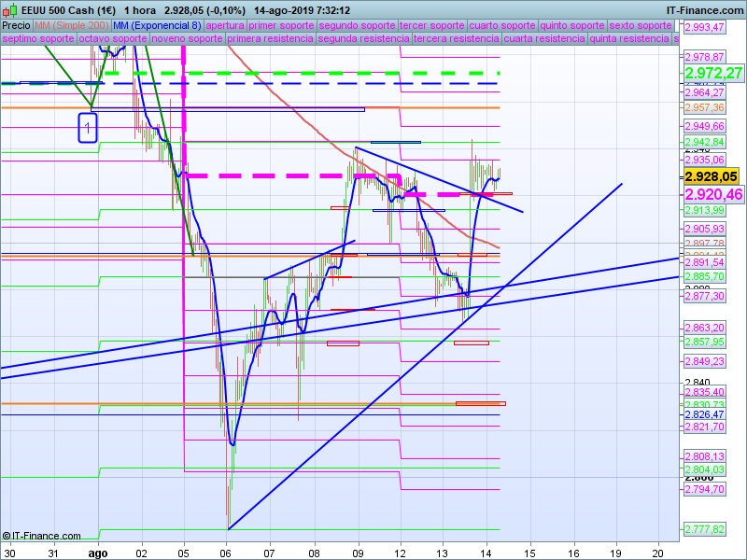Click the green price tag 2.972,27
The width and height of the screenshot is (747, 560).
[713, 73]
